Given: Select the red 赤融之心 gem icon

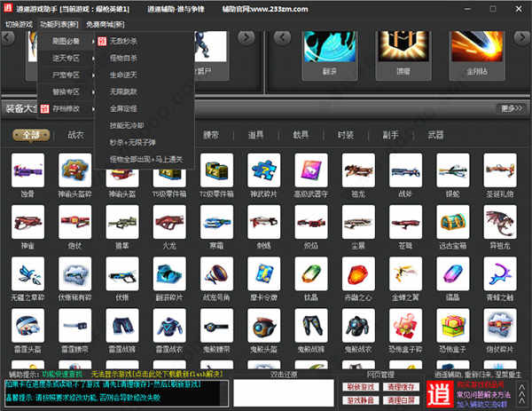Looking at the screenshot, I should 358,273.
